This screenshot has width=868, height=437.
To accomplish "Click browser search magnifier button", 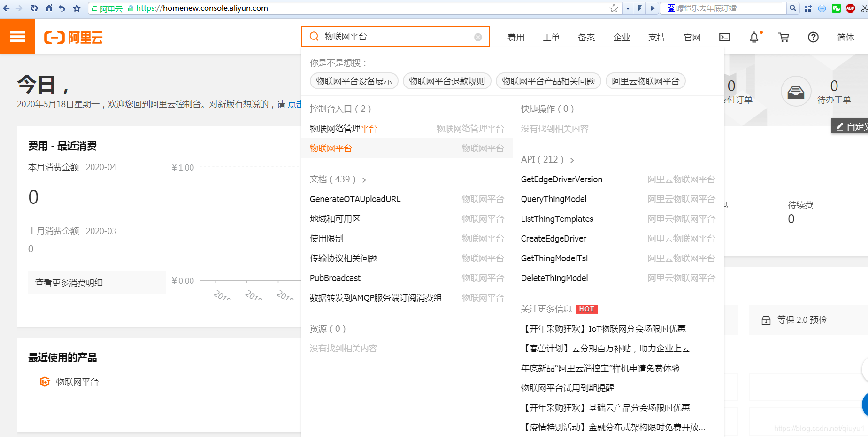I will point(793,8).
